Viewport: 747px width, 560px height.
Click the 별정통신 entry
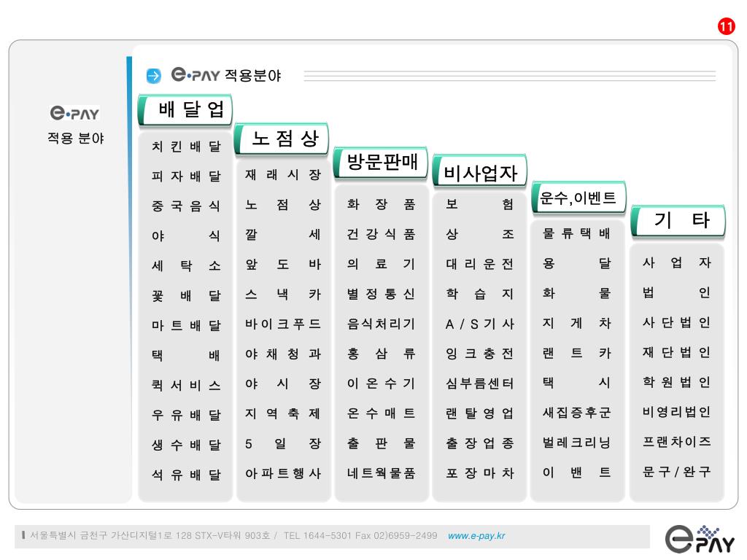click(381, 294)
